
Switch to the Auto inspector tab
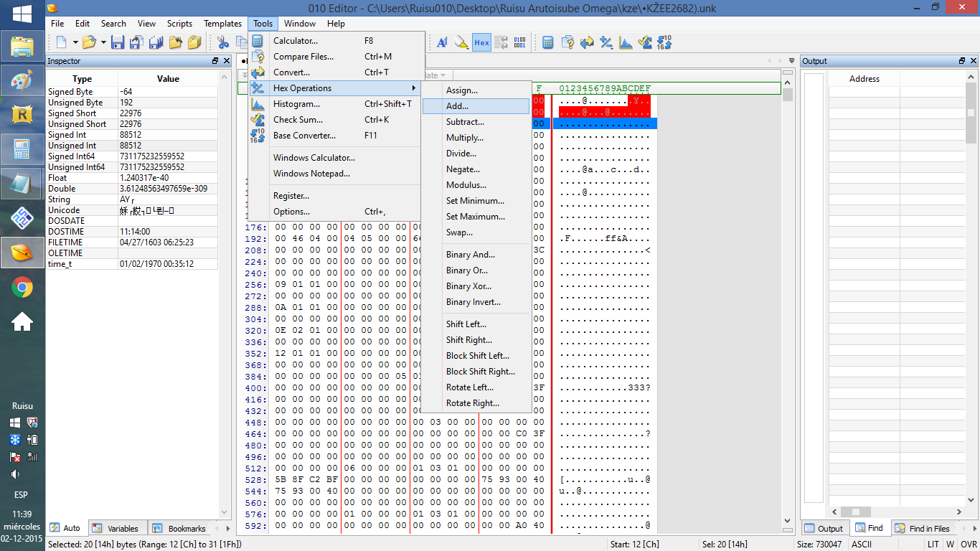click(66, 528)
